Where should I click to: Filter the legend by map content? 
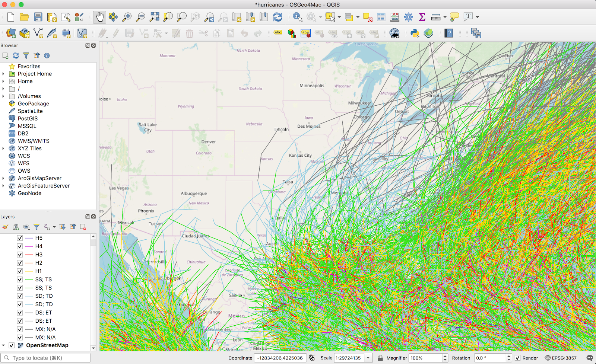pos(37,227)
